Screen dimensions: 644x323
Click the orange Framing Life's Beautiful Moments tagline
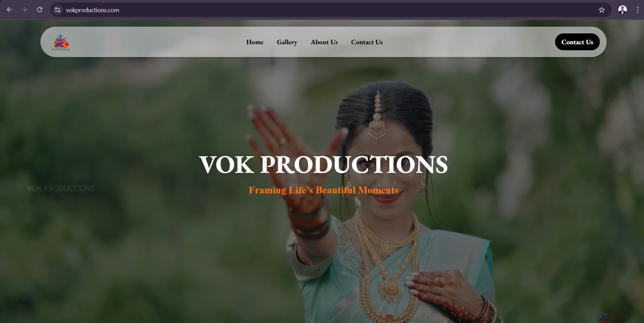tap(323, 190)
